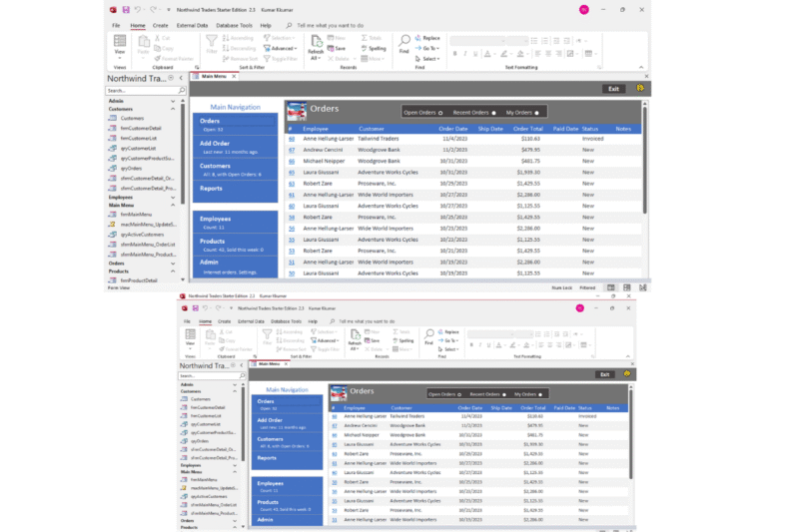Select Recent Orders radio button in top window

(x=493, y=113)
